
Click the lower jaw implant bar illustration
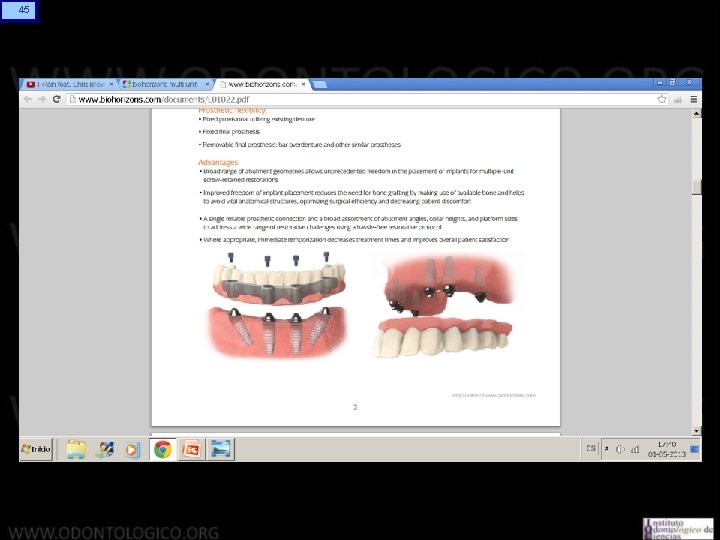278,305
